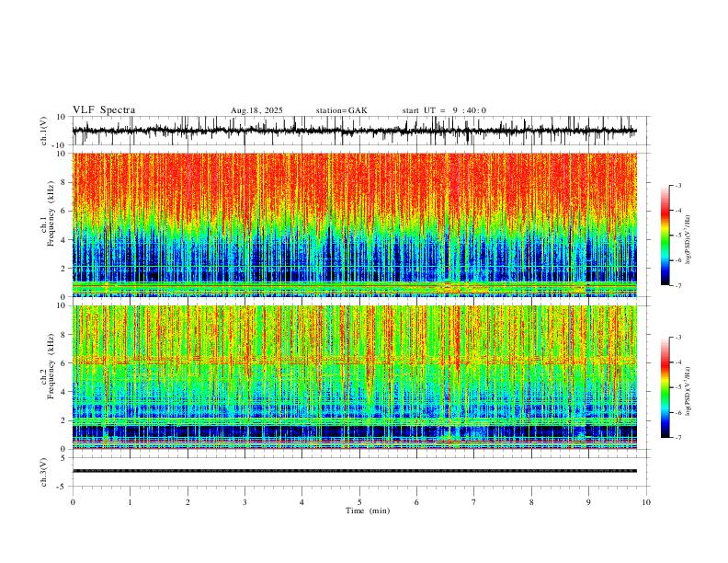The image size is (728, 563).
Task: Click the "-7" label on lower color scale
Action: click(677, 437)
